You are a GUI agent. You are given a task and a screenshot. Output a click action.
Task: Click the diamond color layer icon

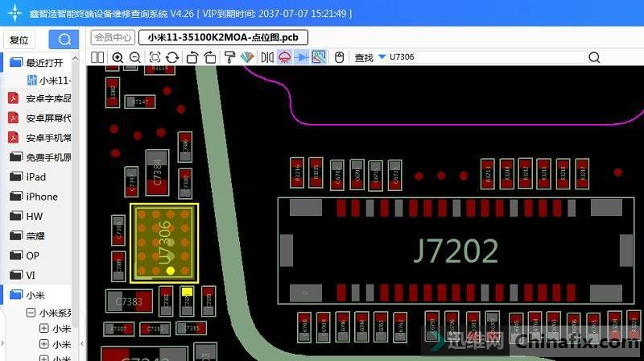point(247,57)
